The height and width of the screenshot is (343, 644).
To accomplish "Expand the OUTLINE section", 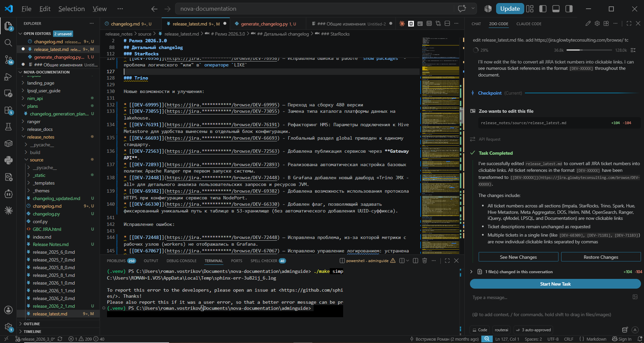I will pyautogui.click(x=32, y=324).
